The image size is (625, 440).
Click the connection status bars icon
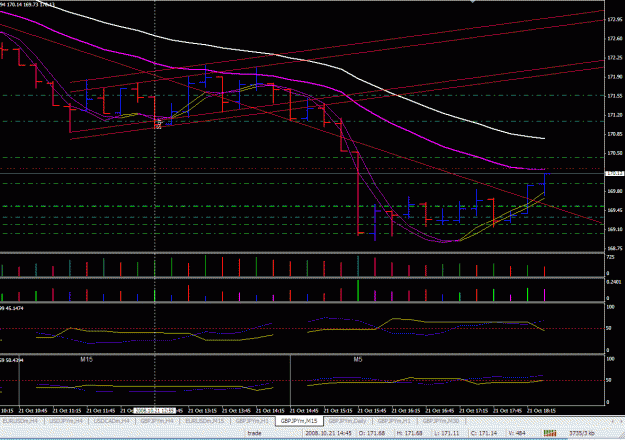[550, 433]
